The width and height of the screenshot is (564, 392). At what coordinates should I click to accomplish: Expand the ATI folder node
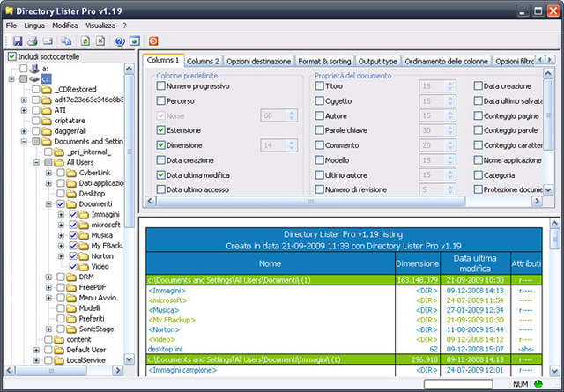click(x=24, y=110)
